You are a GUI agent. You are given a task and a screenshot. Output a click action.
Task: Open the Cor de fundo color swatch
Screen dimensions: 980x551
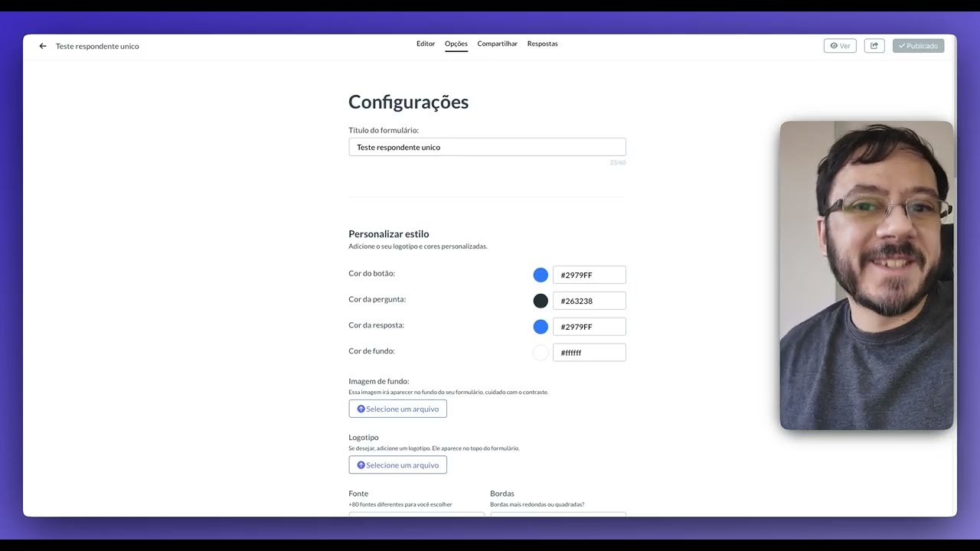(541, 353)
